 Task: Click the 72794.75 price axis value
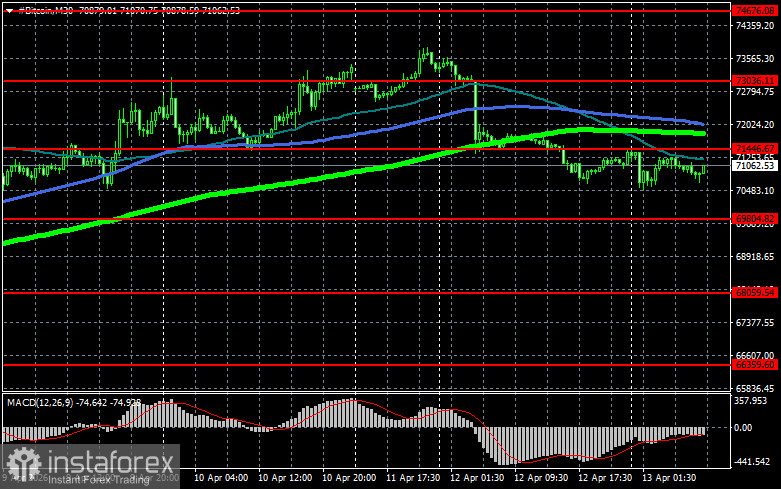755,92
